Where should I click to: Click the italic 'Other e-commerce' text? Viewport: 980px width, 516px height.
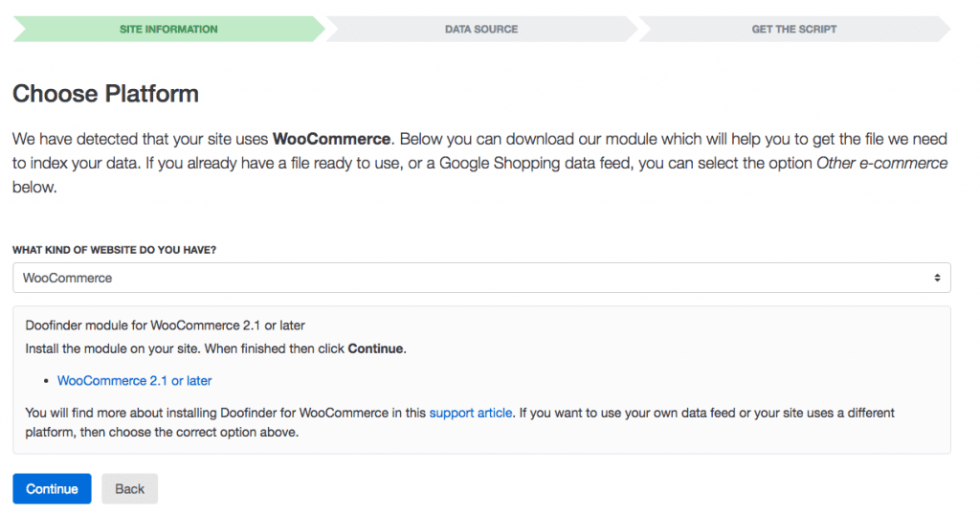point(880,163)
